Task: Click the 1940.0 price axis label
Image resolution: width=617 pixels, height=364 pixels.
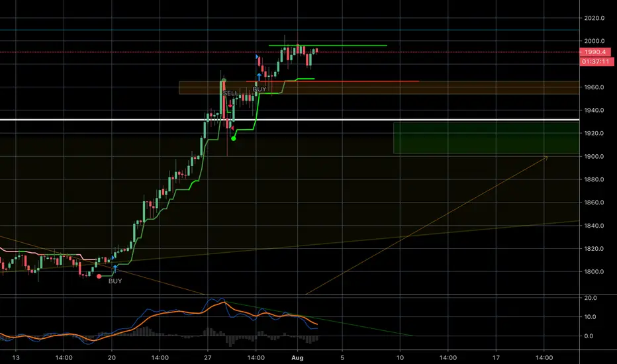Action: 594,110
